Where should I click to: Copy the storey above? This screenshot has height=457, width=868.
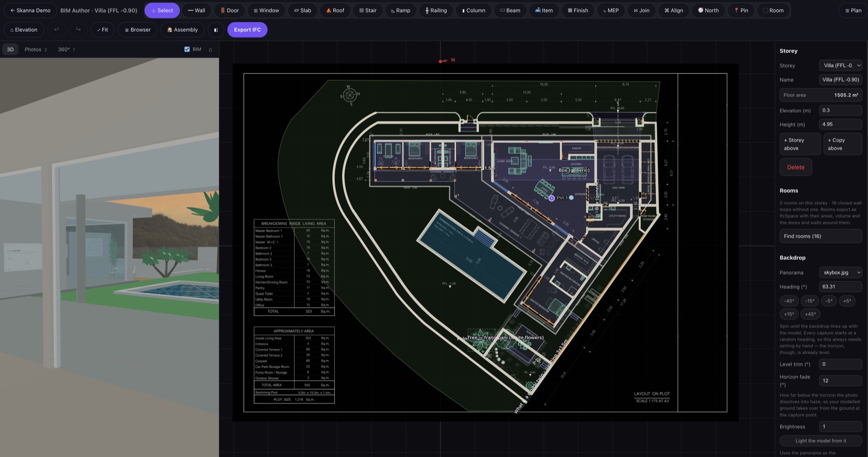[842, 144]
